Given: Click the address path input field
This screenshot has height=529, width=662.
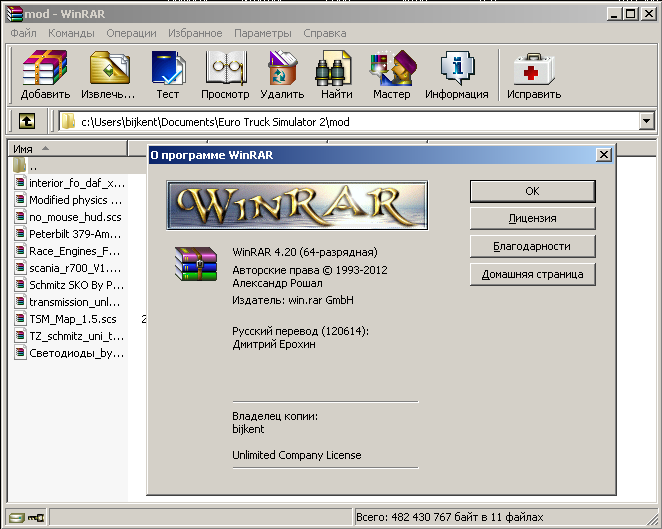Looking at the screenshot, I should point(349,122).
